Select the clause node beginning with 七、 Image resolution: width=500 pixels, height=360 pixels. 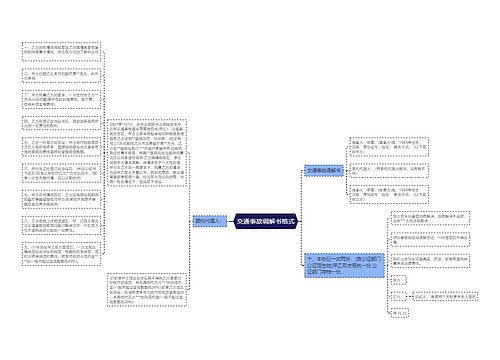(61, 199)
